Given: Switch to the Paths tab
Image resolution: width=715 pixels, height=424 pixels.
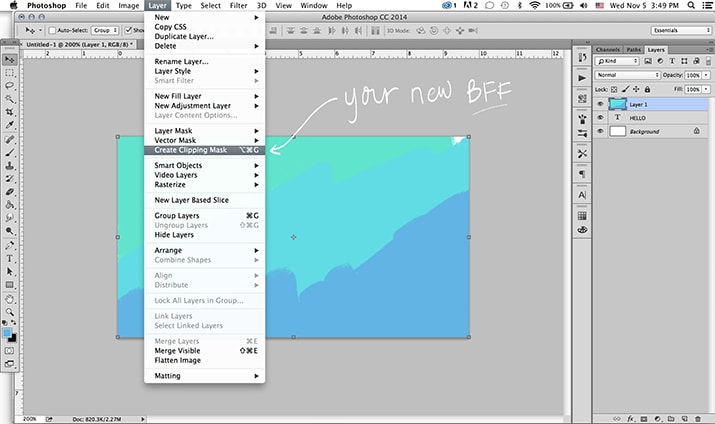Looking at the screenshot, I should click(x=633, y=50).
